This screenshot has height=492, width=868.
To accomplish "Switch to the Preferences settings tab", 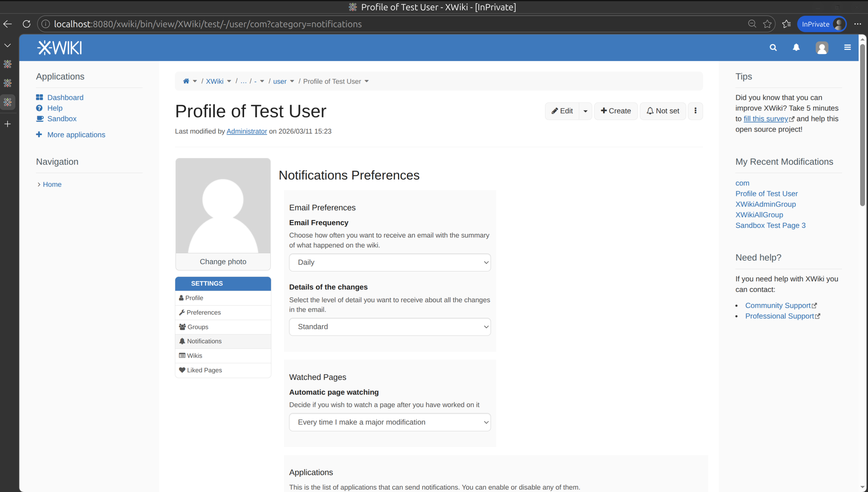I will tap(203, 312).
